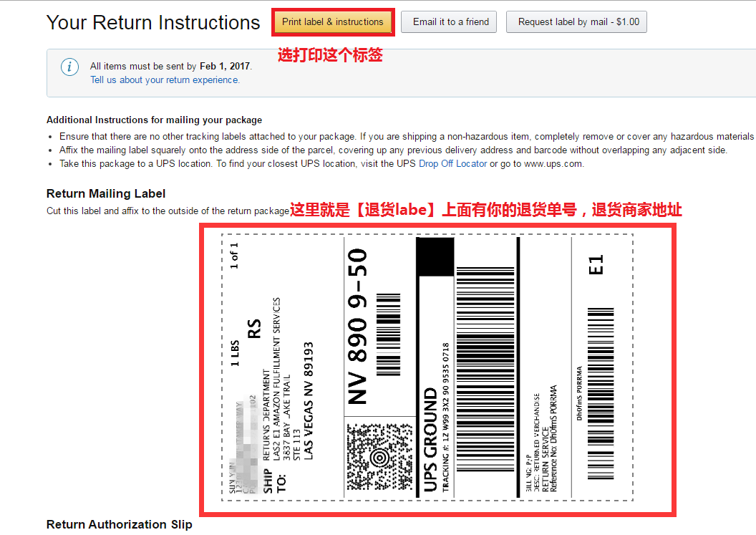Click the red Chinese note under Print button
The image size is (756, 535).
click(x=330, y=55)
